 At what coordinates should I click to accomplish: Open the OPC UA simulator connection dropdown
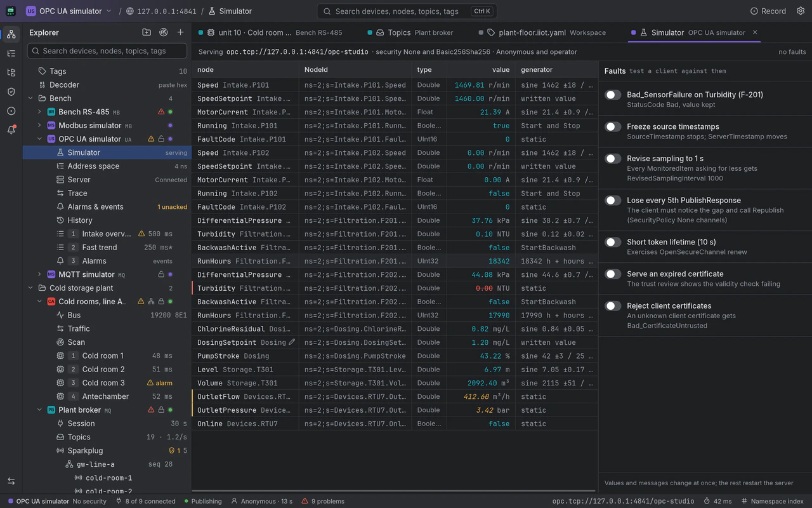coord(69,11)
